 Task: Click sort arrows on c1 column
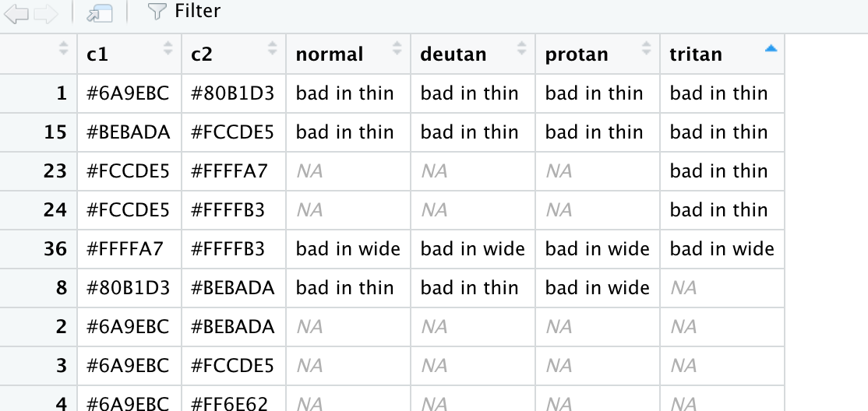click(x=168, y=49)
